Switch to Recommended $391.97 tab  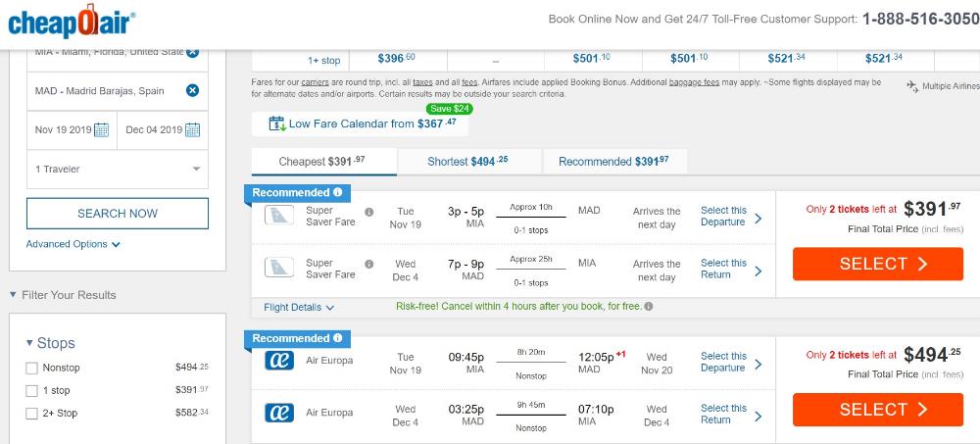[614, 162]
